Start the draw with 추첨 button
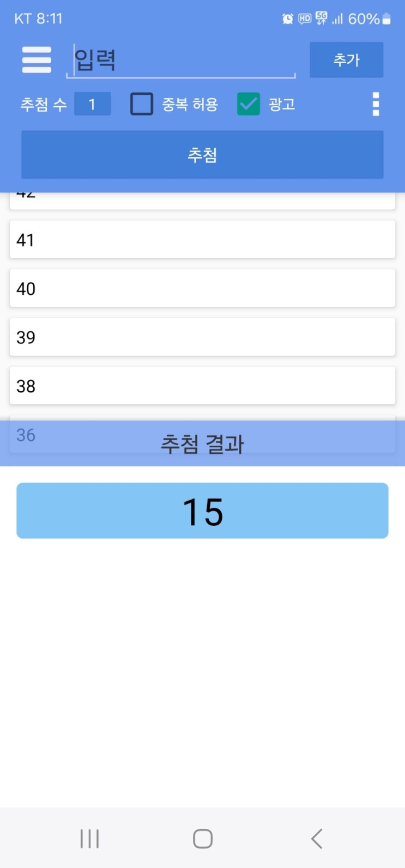Image resolution: width=405 pixels, height=868 pixels. (x=202, y=155)
